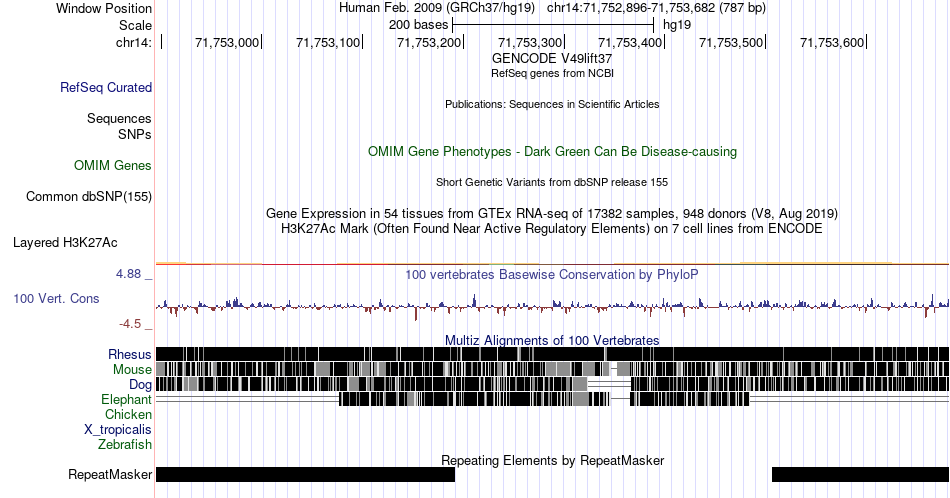
Task: Click the 71,753,600 ruler position
Action: point(832,42)
